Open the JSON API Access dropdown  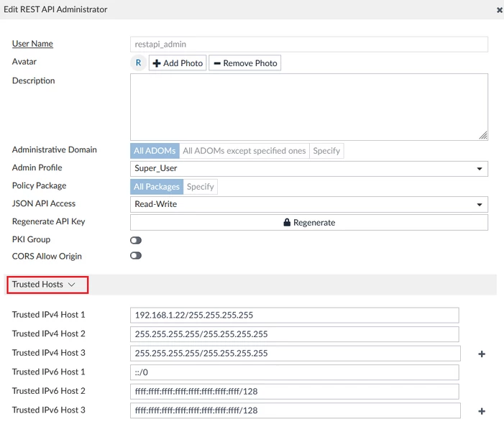click(x=309, y=204)
